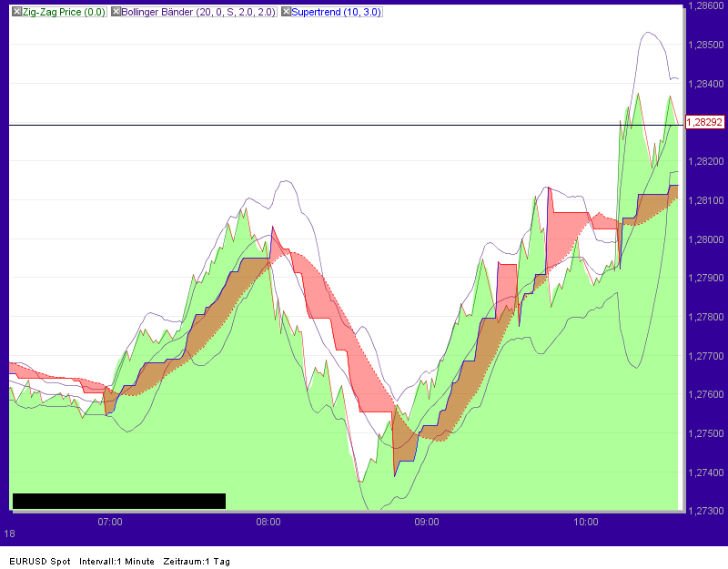Click the red 1,28292 price flag

pyautogui.click(x=704, y=120)
